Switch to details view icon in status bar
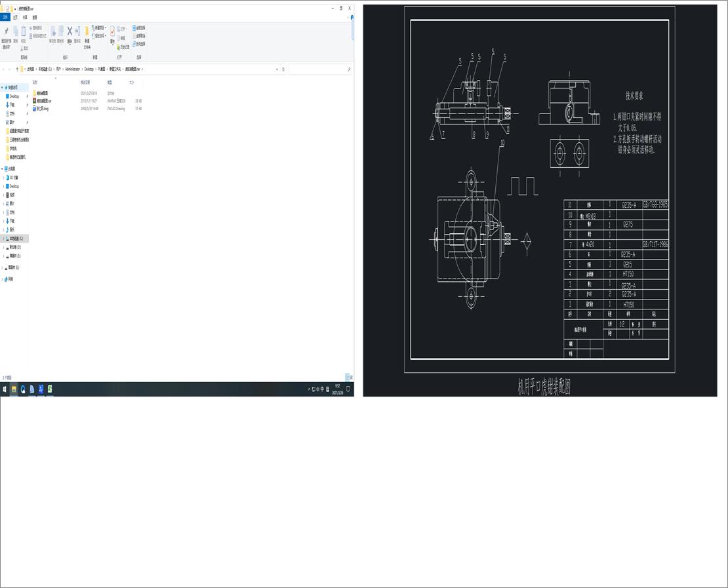728x588 pixels. coord(347,378)
